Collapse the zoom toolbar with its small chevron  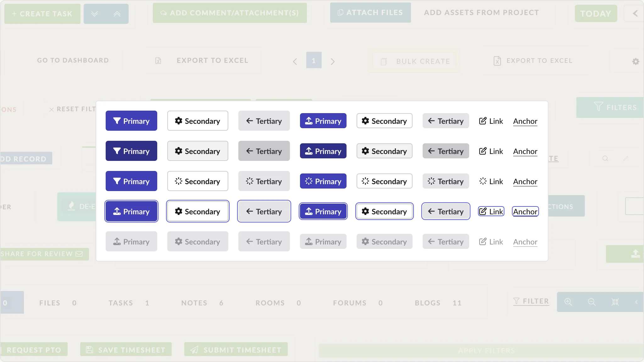pyautogui.click(x=636, y=302)
